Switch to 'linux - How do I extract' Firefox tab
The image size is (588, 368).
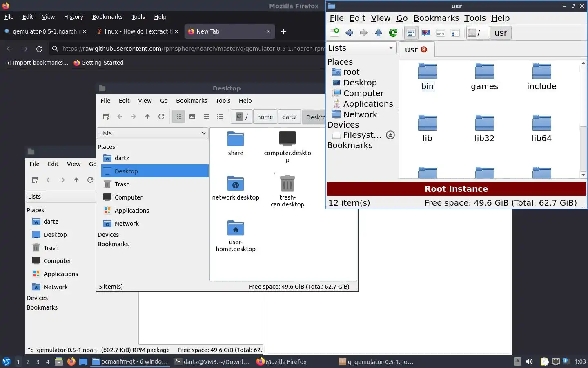[x=137, y=31]
